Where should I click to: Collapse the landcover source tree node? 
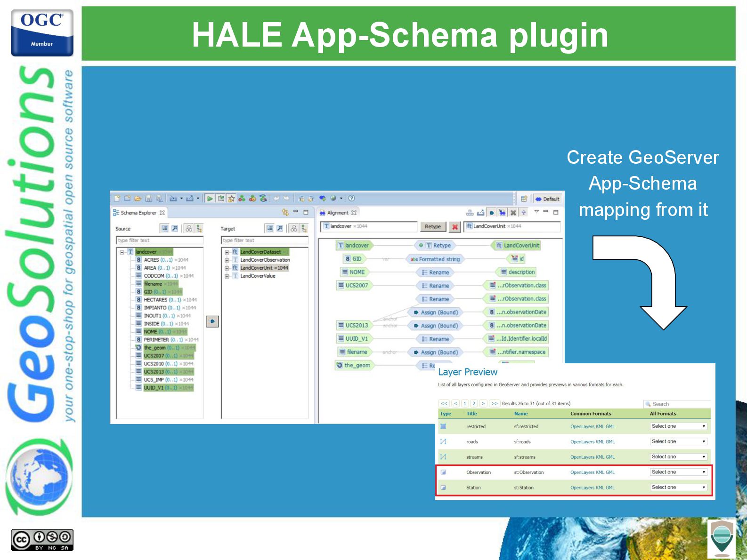122,252
